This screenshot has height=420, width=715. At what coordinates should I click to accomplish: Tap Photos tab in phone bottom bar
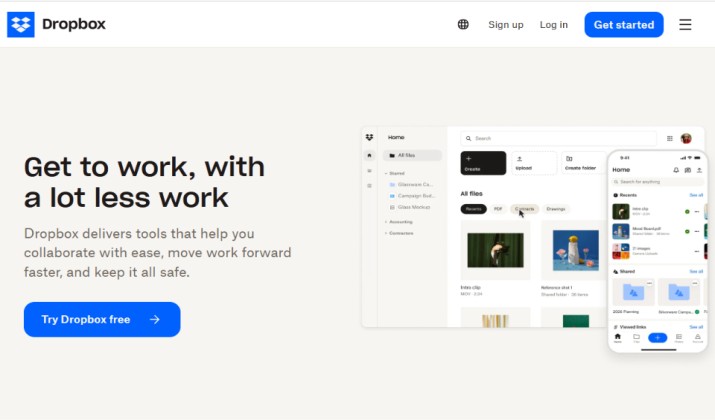pos(679,338)
